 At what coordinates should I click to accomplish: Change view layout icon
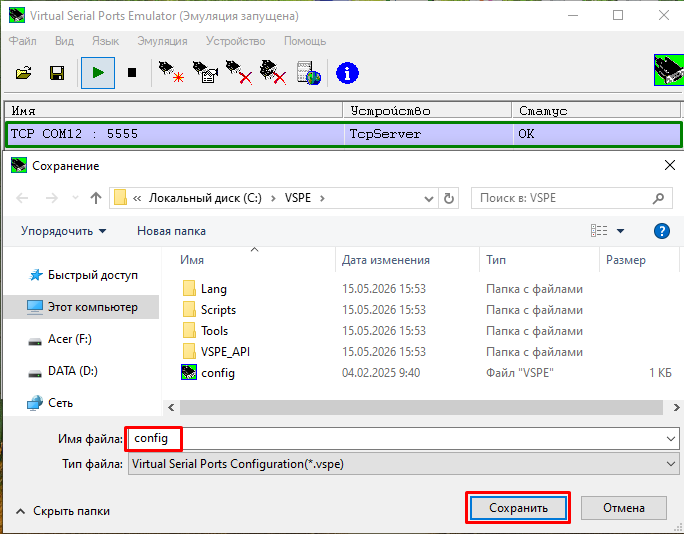(599, 230)
